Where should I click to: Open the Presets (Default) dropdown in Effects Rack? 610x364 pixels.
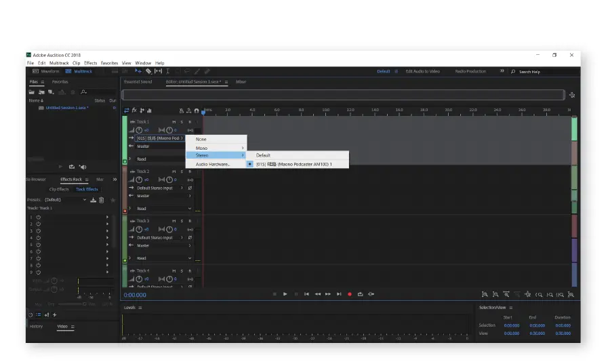click(65, 200)
